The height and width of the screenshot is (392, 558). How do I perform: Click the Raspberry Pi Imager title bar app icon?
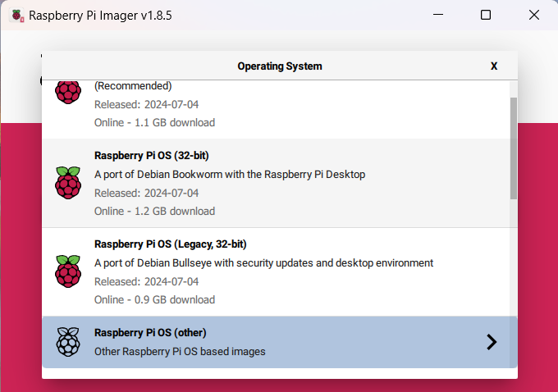pos(17,16)
